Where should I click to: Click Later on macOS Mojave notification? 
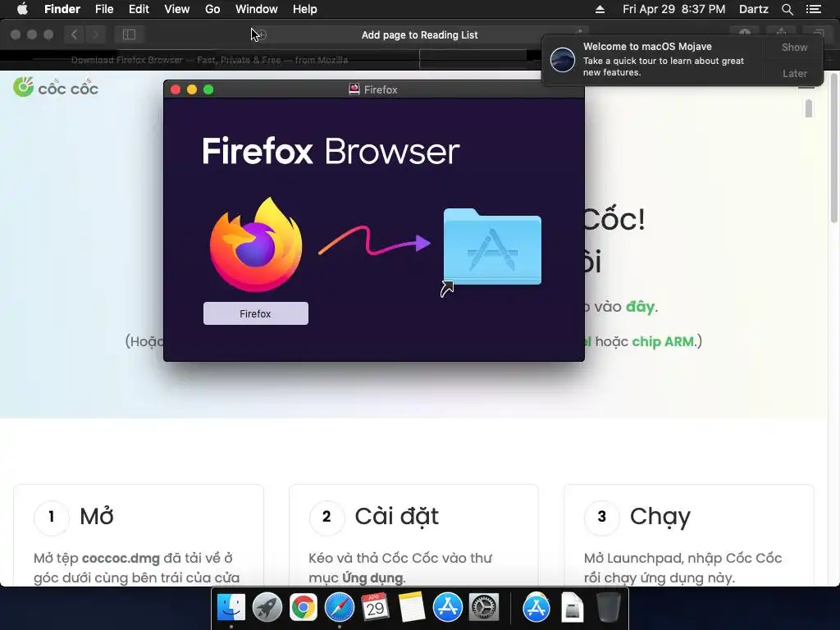[x=794, y=73]
